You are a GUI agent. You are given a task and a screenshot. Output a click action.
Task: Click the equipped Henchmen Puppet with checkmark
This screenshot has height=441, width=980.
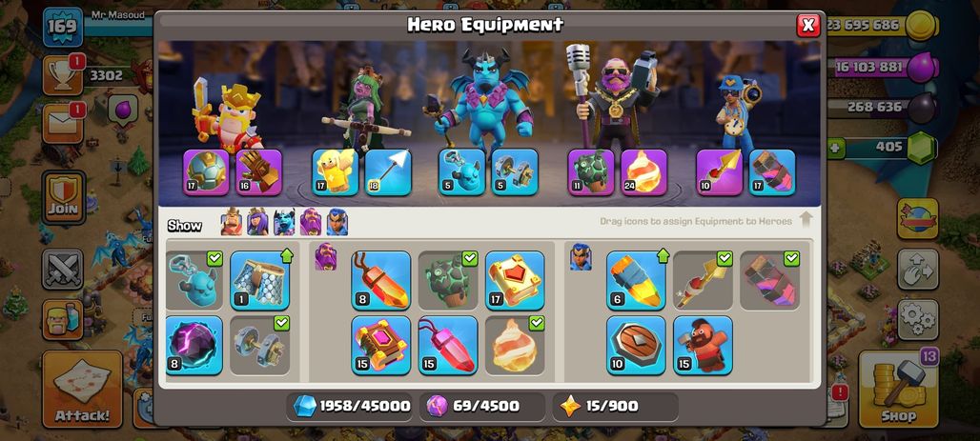pyautogui.click(x=194, y=280)
